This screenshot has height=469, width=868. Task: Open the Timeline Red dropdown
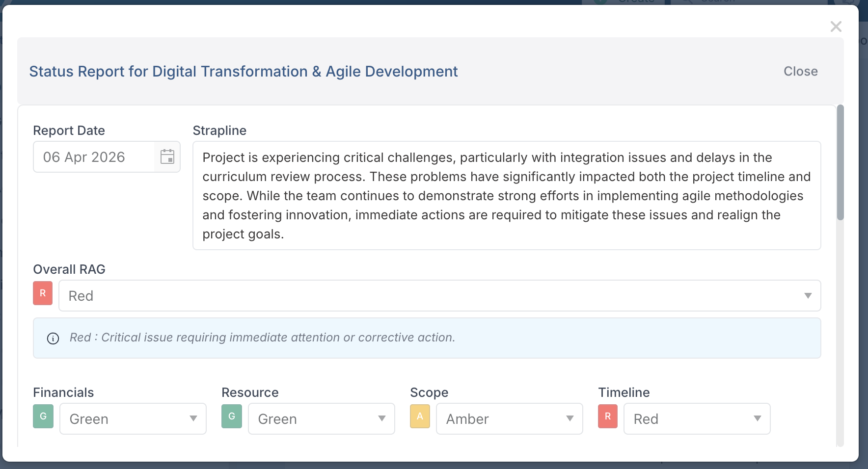point(697,419)
